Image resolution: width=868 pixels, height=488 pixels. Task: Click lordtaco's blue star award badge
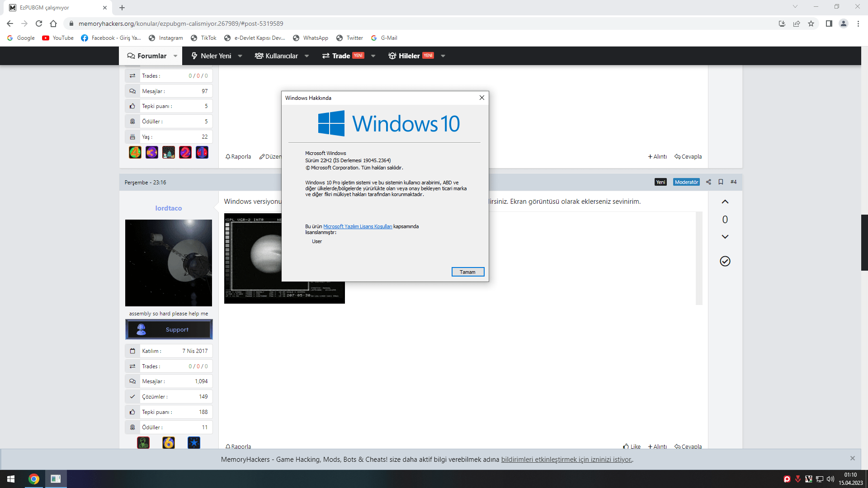coord(194,443)
